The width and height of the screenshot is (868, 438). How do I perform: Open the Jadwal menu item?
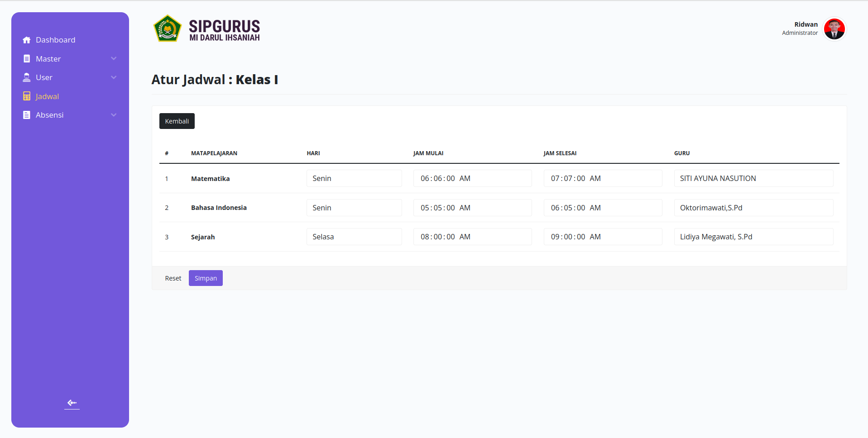(x=47, y=96)
